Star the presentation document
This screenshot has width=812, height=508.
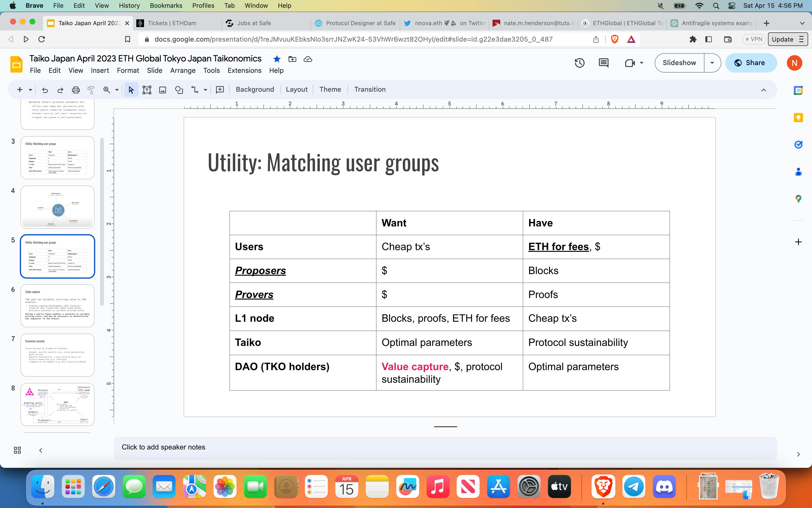point(277,59)
